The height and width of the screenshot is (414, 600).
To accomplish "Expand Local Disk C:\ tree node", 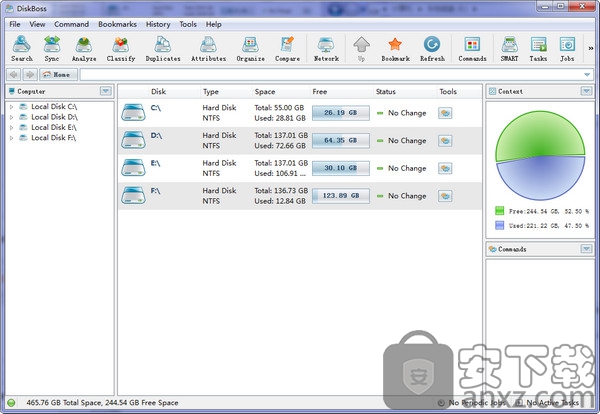I will pyautogui.click(x=11, y=107).
